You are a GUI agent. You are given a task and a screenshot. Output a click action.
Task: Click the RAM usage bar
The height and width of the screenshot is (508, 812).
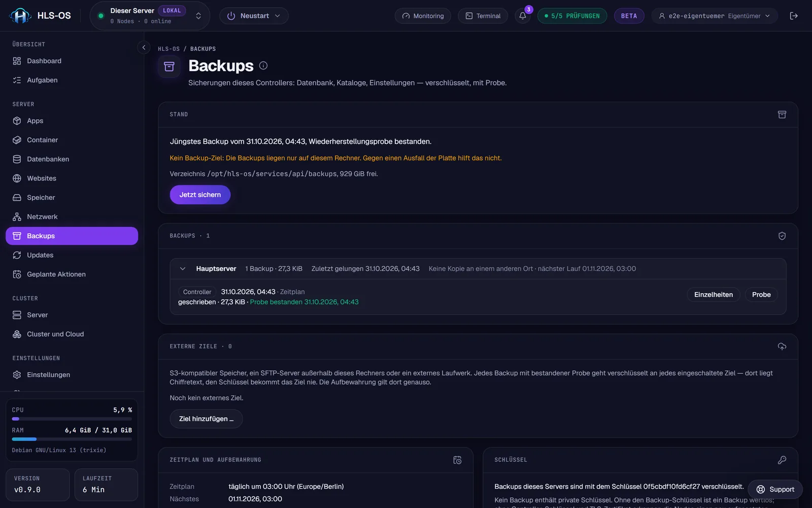tap(72, 439)
